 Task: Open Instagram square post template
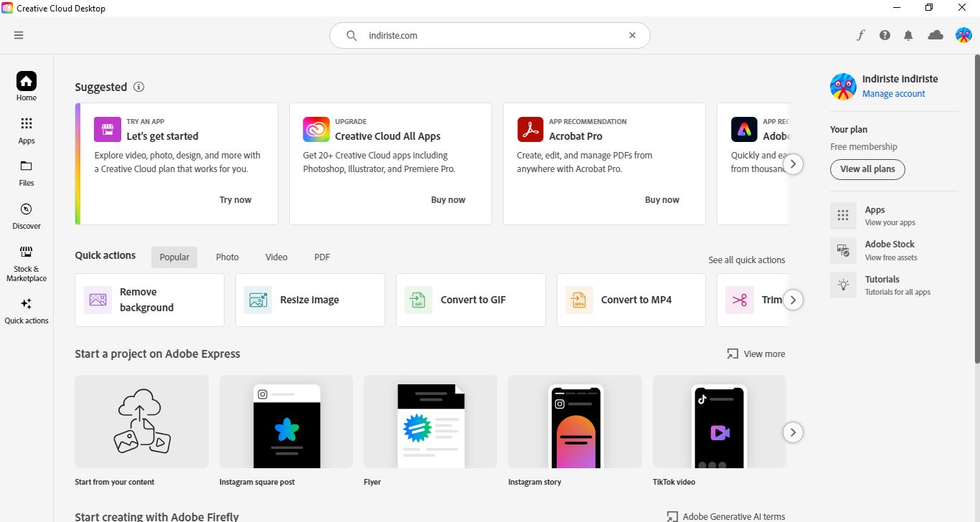[x=286, y=422]
